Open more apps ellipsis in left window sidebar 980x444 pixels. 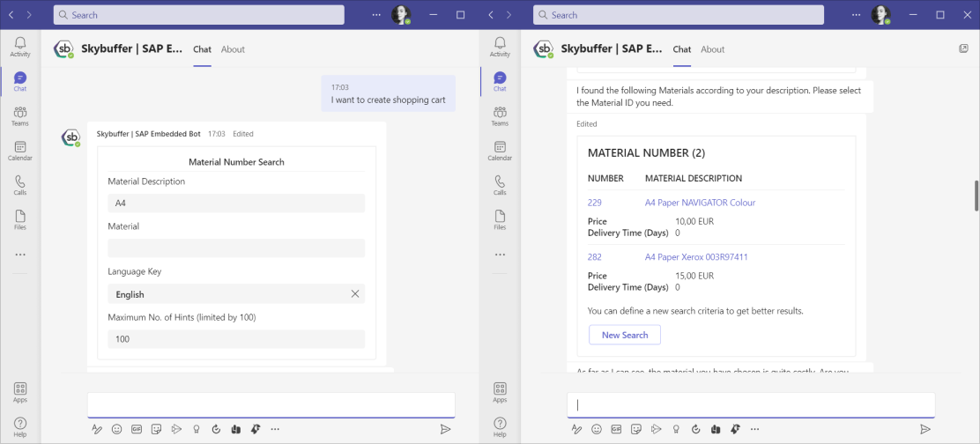click(x=20, y=255)
